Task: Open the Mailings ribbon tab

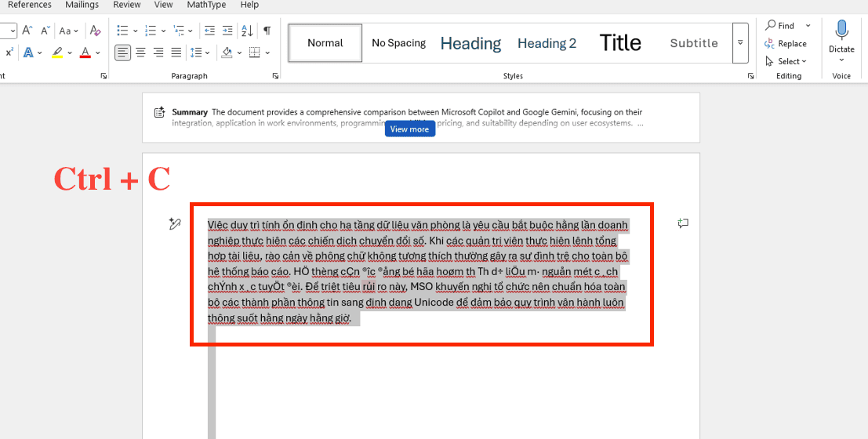Action: coord(82,5)
